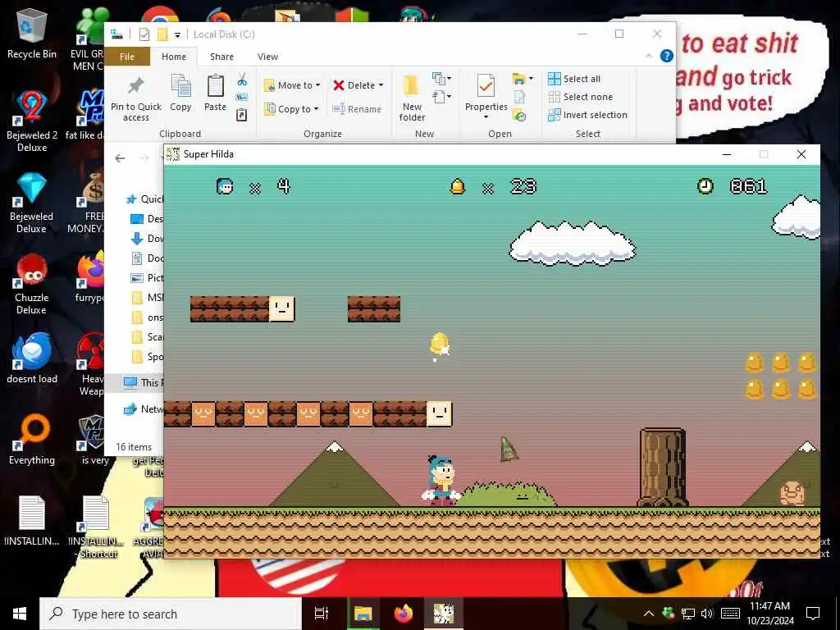Click the Paste shortcut icon
Image resolution: width=840 pixels, height=630 pixels.
click(x=242, y=115)
